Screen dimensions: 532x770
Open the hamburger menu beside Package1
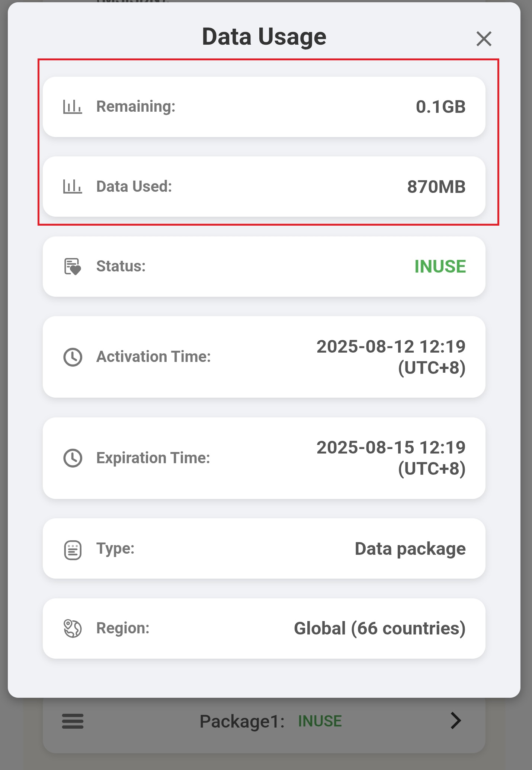(73, 721)
